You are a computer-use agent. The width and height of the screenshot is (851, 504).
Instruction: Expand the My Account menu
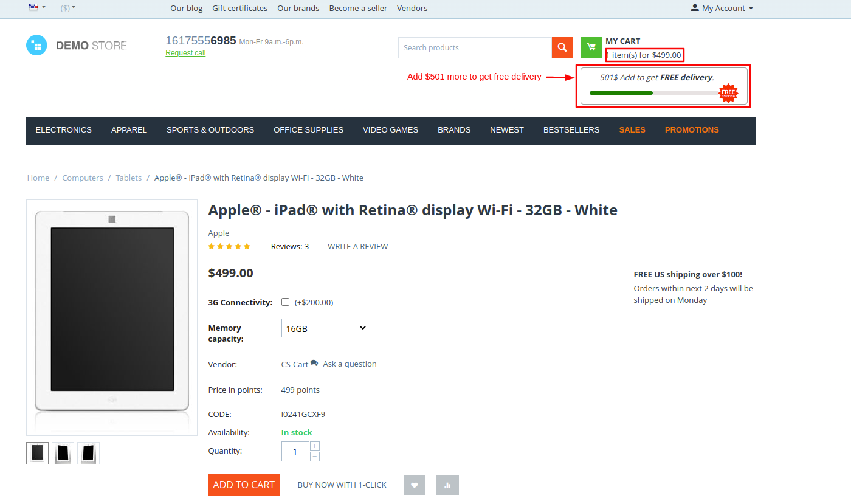coord(722,8)
